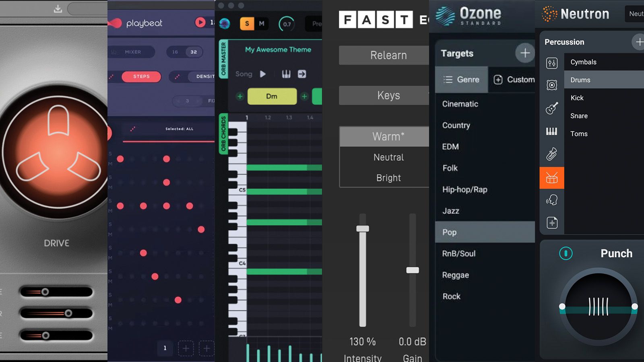The image size is (644, 362).
Task: Select the equalizer module icon in Neutron sidebar
Action: (x=551, y=64)
